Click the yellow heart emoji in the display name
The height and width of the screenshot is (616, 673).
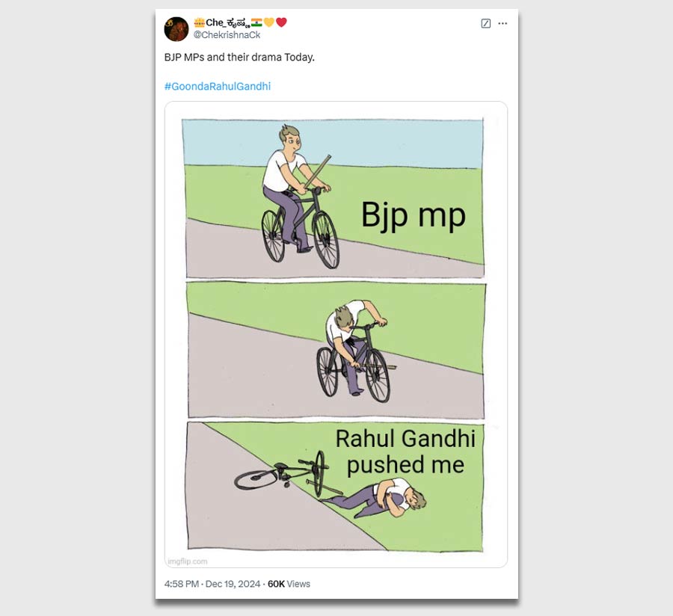pyautogui.click(x=269, y=22)
